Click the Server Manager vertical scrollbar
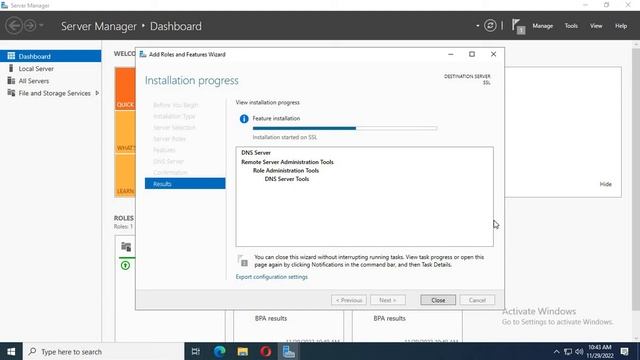640x360 pixels. 636,180
